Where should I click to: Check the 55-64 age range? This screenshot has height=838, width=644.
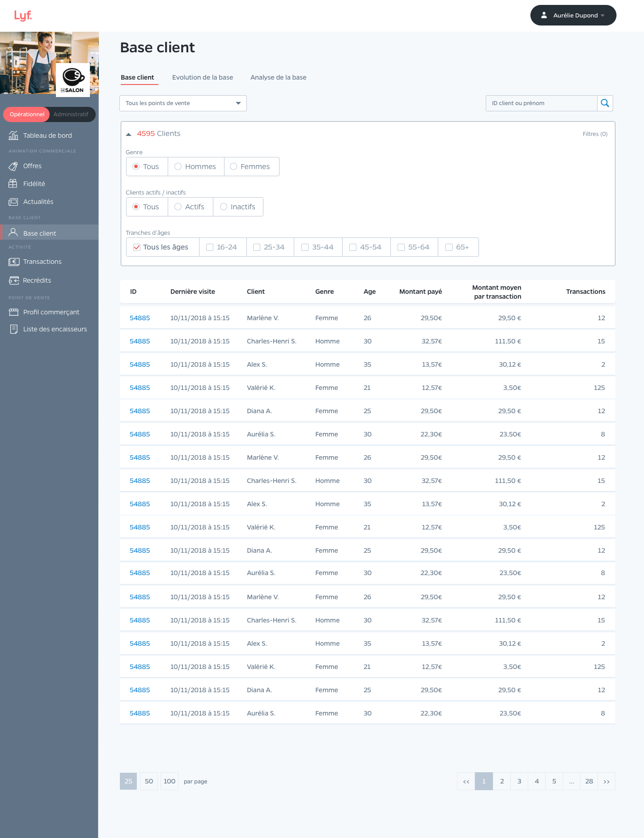401,247
